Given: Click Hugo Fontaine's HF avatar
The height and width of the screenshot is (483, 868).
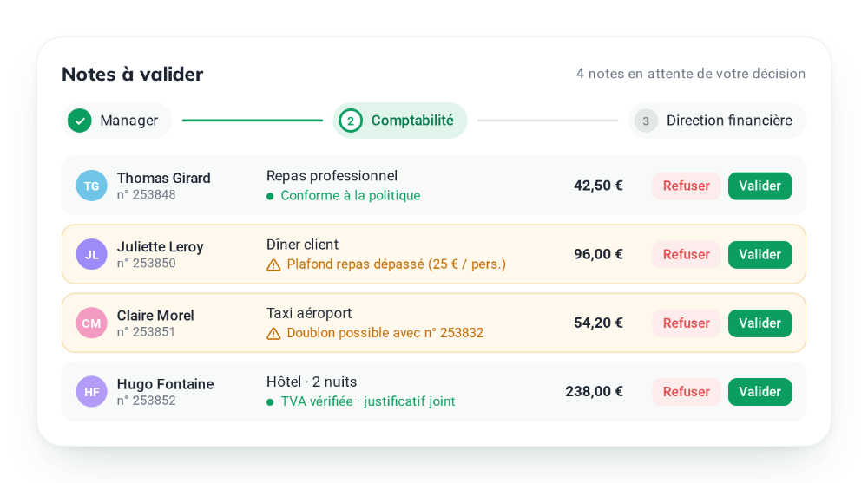Looking at the screenshot, I should tap(91, 391).
